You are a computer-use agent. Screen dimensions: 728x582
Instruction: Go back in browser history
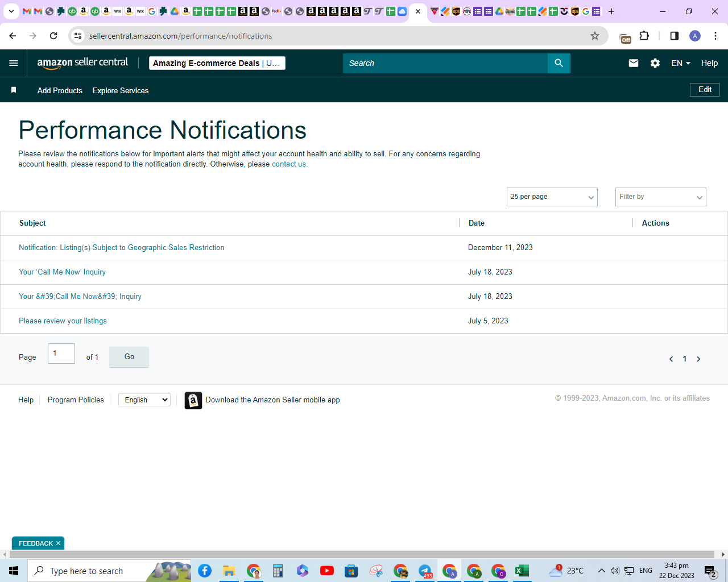click(13, 36)
